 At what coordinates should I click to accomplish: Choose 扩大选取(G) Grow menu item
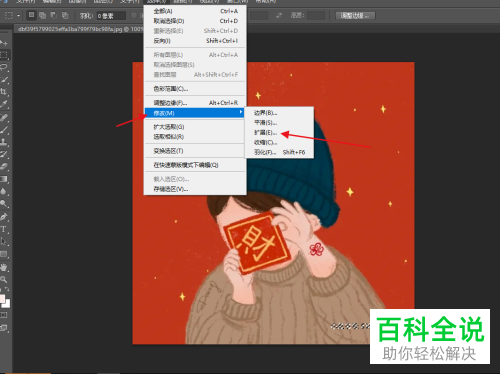(x=196, y=127)
